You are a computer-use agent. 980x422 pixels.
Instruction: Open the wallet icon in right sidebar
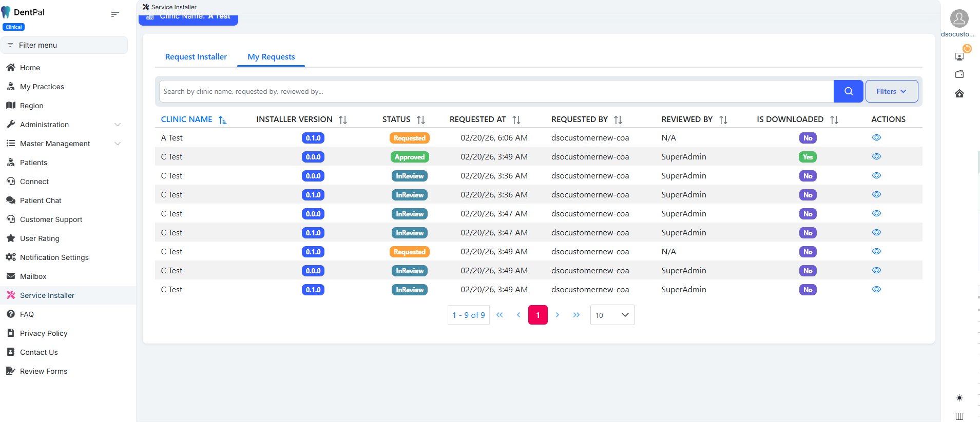click(x=959, y=74)
